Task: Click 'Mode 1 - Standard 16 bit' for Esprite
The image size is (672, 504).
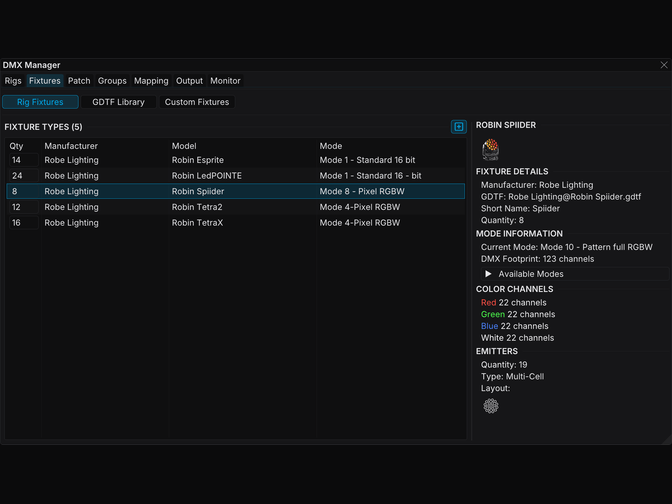Action: 367,160
